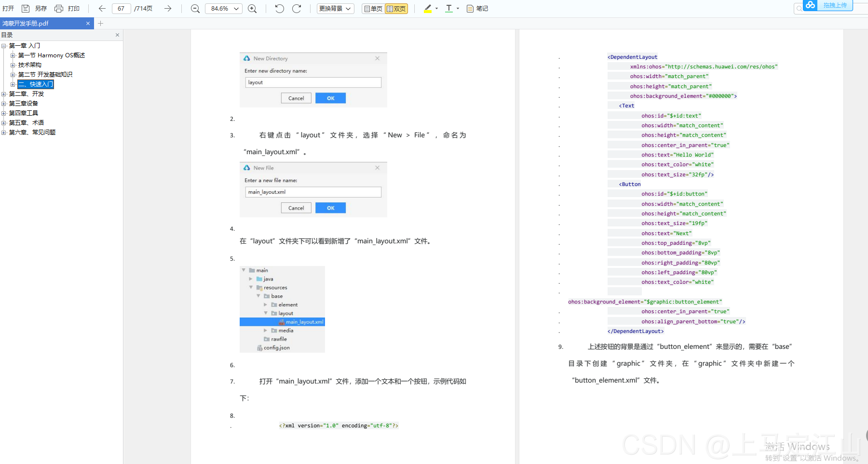Select the text underline tool

[x=449, y=8]
